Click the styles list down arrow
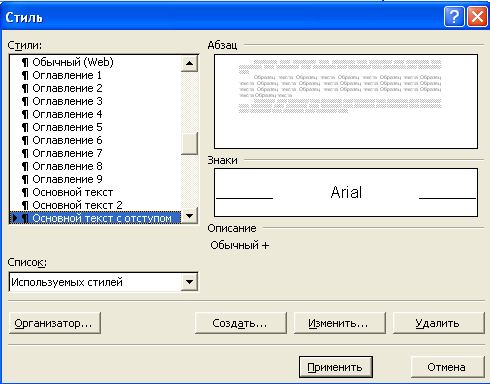The height and width of the screenshot is (384, 490). (x=189, y=216)
